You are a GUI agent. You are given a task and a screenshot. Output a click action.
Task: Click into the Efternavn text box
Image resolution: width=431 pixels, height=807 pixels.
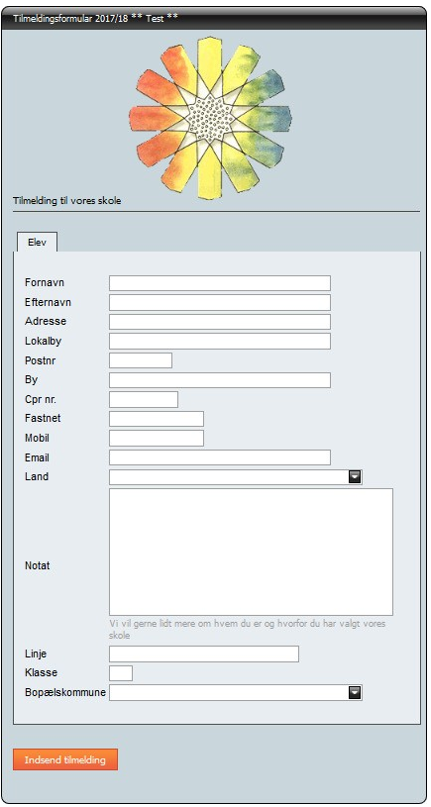[x=220, y=303]
